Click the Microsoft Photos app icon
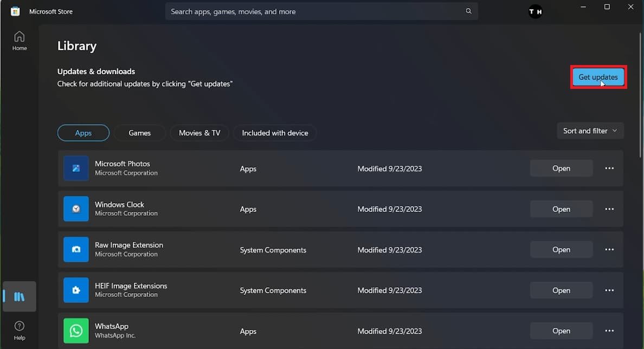 click(76, 169)
